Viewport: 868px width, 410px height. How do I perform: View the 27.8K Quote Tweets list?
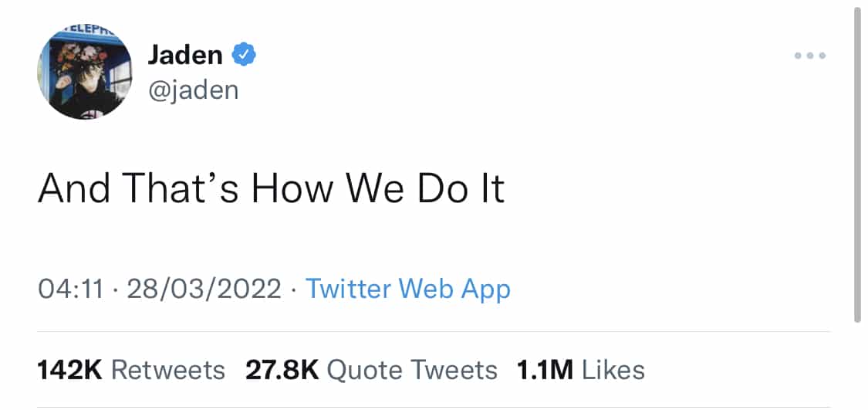point(371,370)
